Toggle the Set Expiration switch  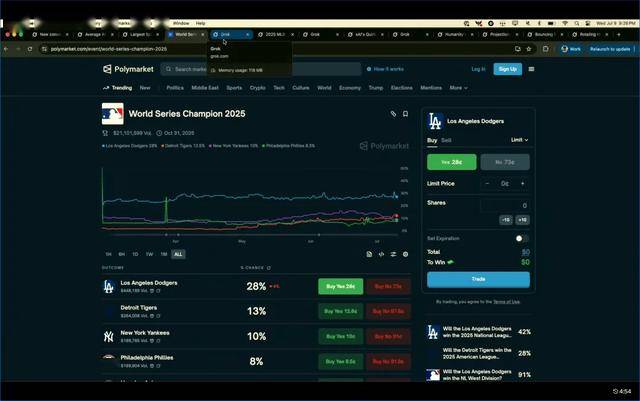[x=521, y=238]
